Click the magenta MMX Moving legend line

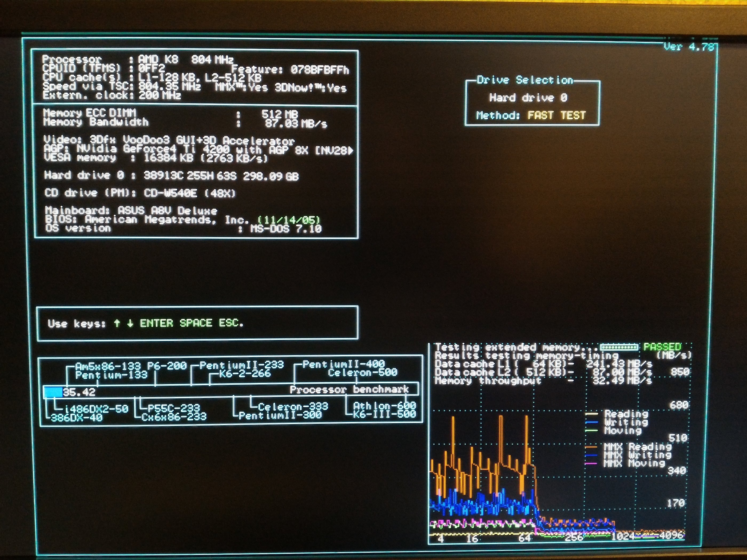[591, 463]
